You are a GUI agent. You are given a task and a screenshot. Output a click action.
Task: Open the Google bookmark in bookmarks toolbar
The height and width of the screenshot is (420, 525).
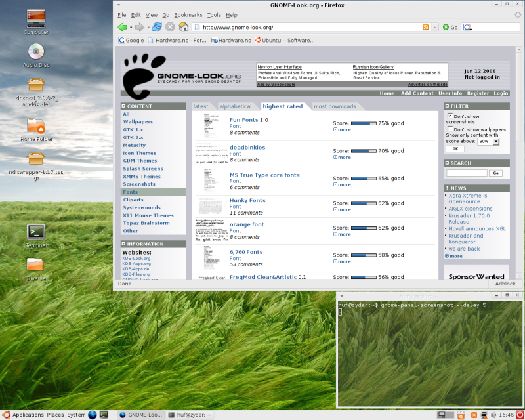coord(131,41)
